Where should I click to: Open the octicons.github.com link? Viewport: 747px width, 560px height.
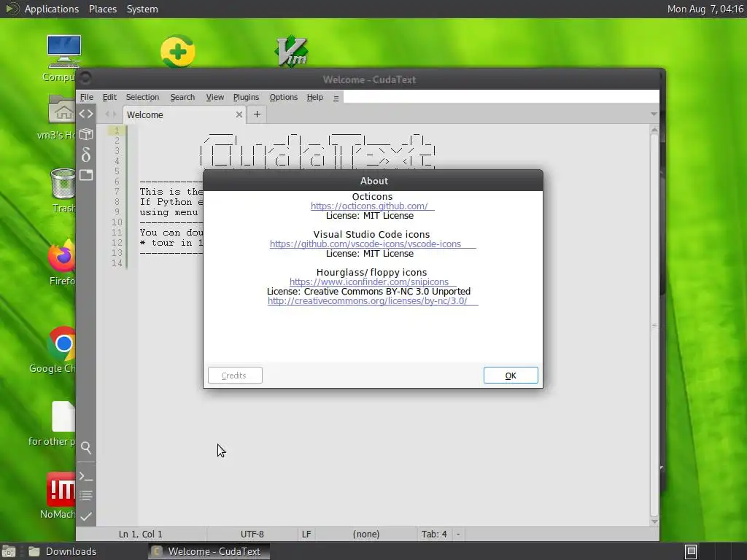pos(372,206)
